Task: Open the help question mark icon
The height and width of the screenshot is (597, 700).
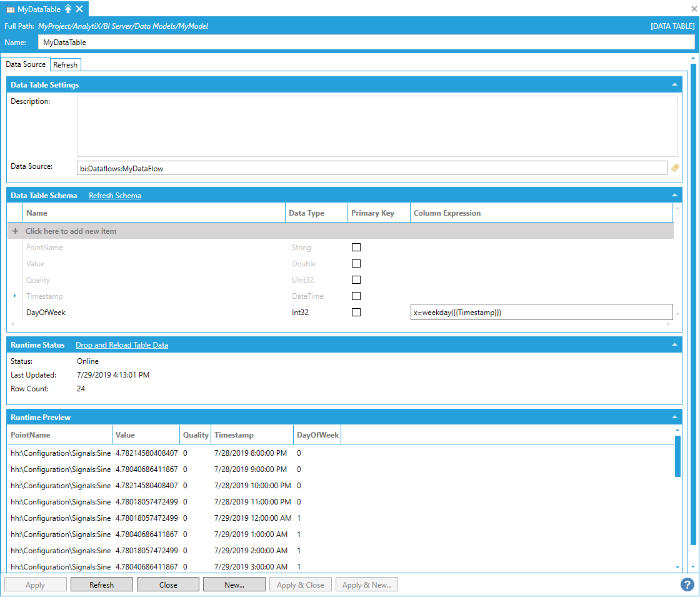Action: pyautogui.click(x=687, y=584)
